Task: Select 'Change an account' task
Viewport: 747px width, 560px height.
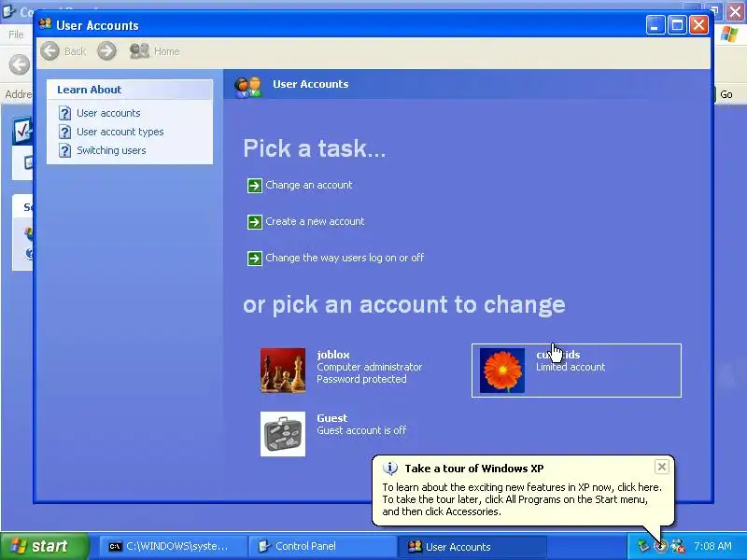Action: tap(309, 185)
